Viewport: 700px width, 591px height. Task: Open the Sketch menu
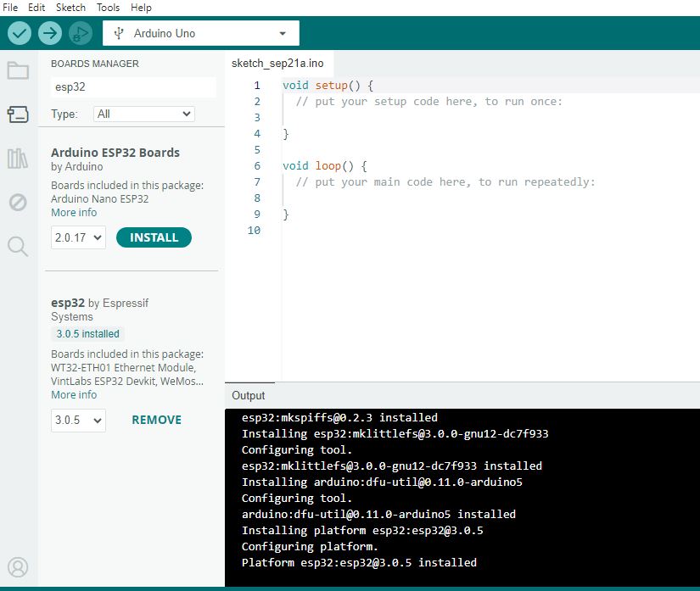pos(70,8)
